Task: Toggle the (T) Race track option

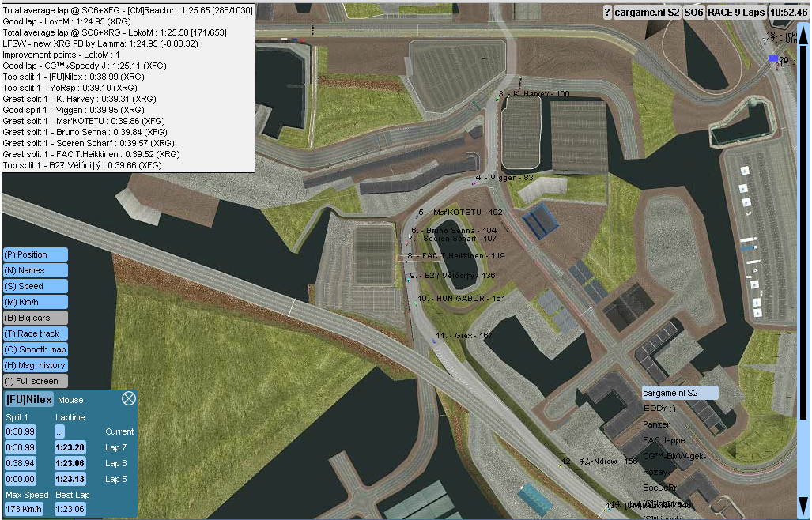Action: click(x=36, y=333)
